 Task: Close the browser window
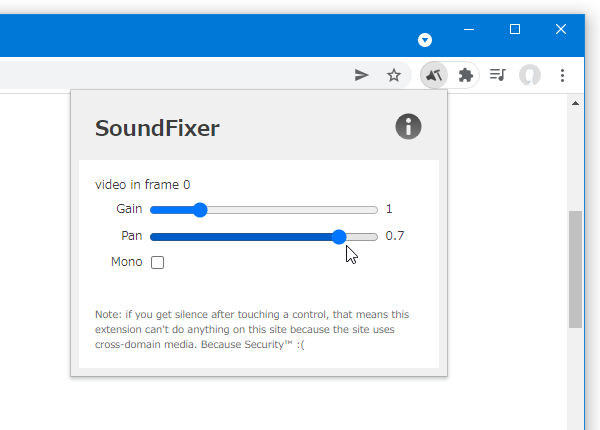[561, 29]
